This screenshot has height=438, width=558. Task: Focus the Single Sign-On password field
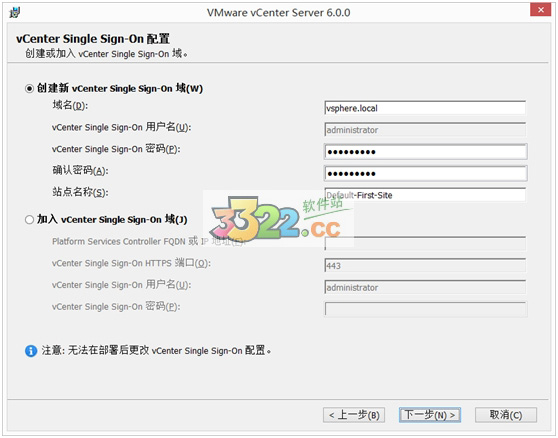[x=426, y=152]
